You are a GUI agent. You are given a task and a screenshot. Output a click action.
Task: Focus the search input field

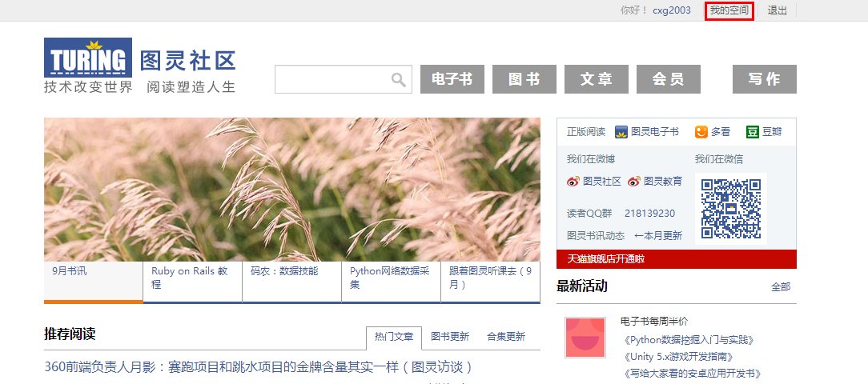344,79
